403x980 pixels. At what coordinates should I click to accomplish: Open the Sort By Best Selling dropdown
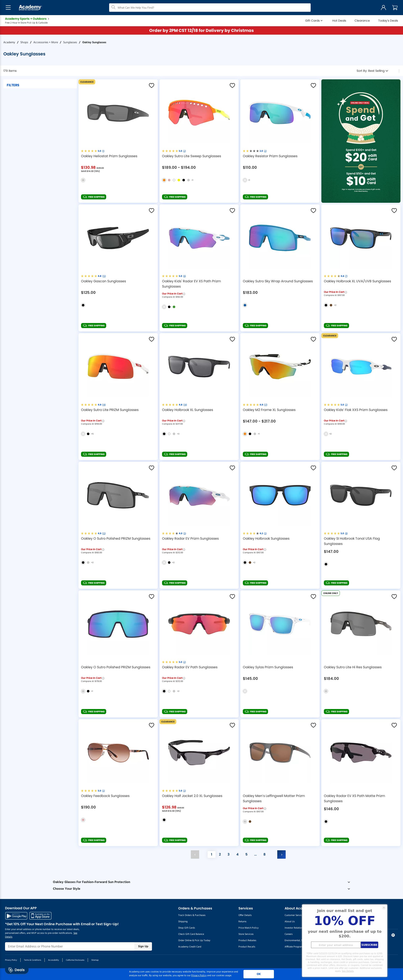[372, 71]
